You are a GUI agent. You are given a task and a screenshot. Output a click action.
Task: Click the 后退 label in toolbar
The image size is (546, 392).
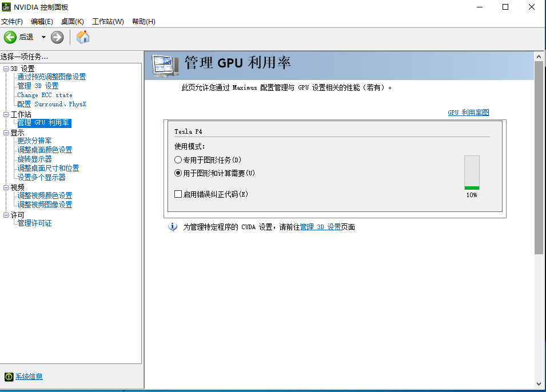click(26, 37)
